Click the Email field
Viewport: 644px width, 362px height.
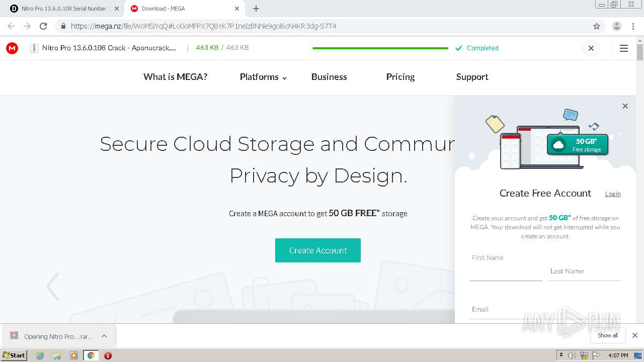tap(545, 309)
